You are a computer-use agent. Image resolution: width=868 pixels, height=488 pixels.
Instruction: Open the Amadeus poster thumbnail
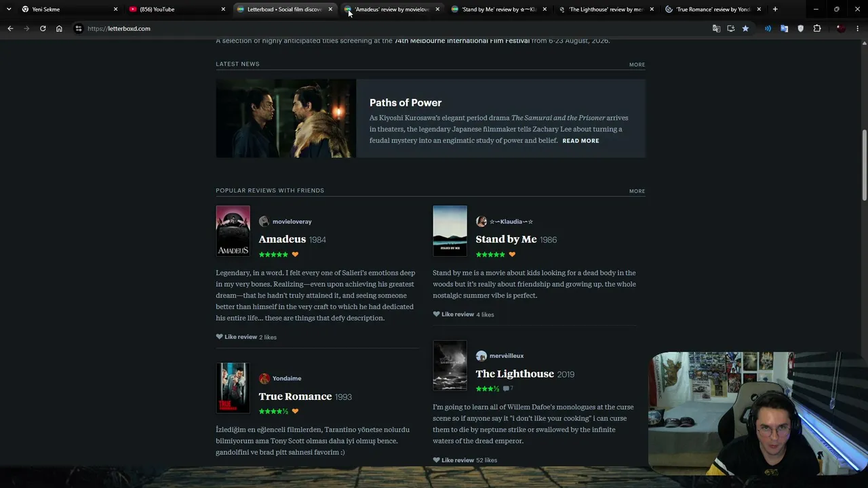point(233,231)
